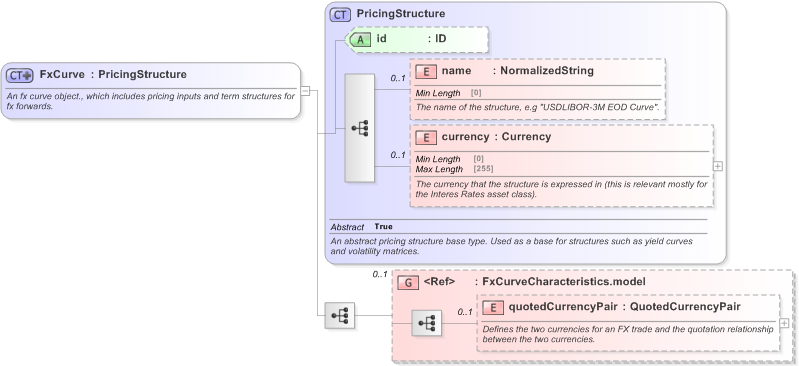Click the FxCurve type name
Image resolution: width=799 pixels, height=366 pixels.
tap(62, 74)
